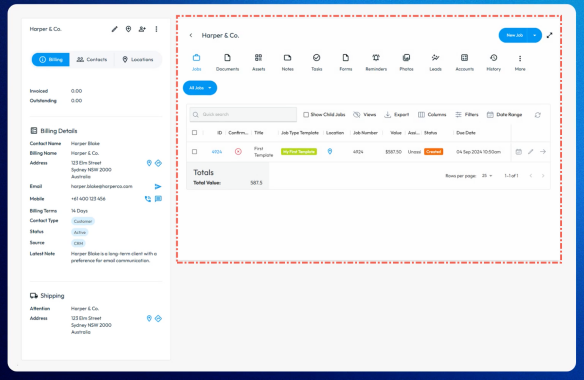Click directions icon next to shipping address
The height and width of the screenshot is (380, 584).
click(x=158, y=319)
